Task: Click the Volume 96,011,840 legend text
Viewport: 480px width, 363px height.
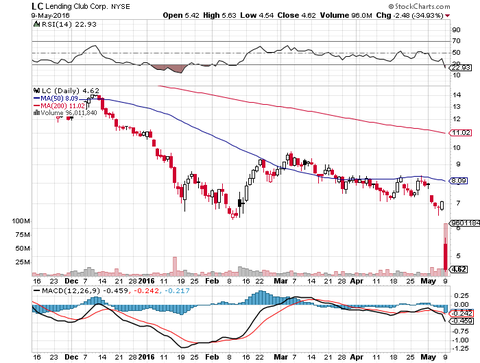Action: pos(69,113)
